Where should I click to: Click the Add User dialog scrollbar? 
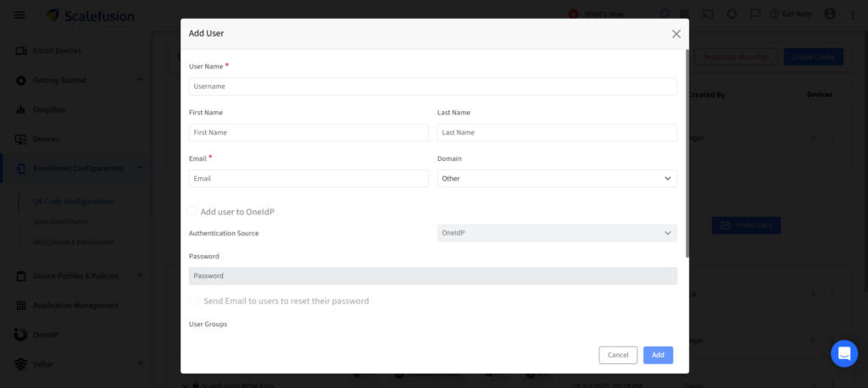pos(687,153)
